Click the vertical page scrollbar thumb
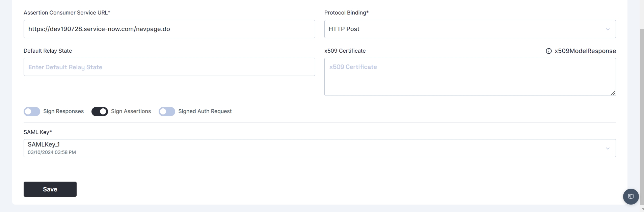 coord(642,101)
